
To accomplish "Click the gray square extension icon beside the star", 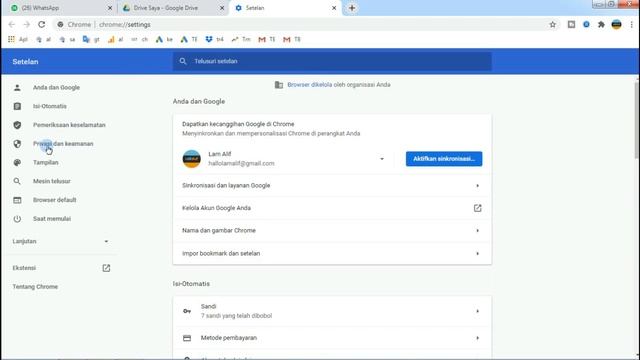I will point(571,24).
